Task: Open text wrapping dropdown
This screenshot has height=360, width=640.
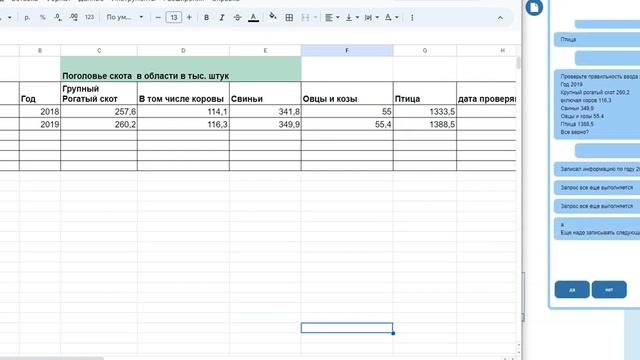Action: [x=371, y=18]
